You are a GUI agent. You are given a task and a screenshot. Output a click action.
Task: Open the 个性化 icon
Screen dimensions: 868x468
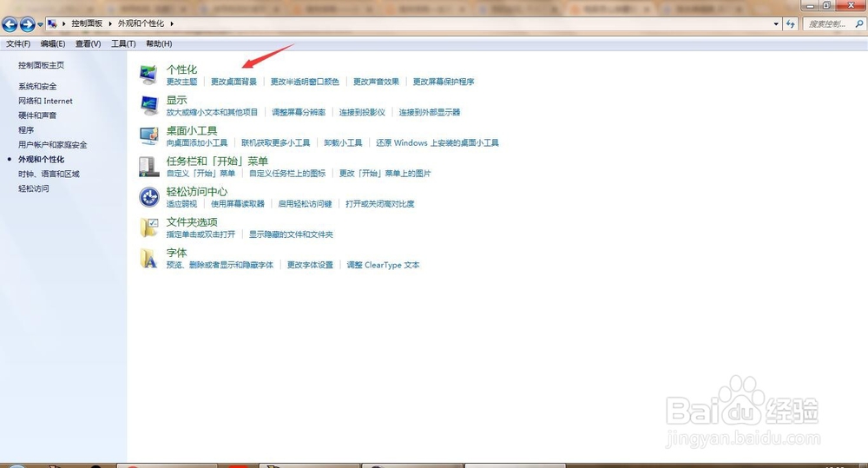click(x=148, y=74)
